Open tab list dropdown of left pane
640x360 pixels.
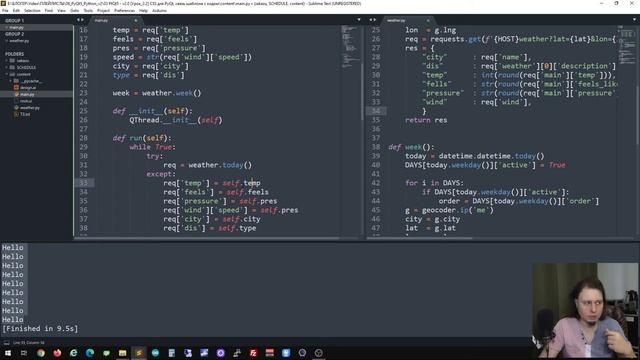359,20
